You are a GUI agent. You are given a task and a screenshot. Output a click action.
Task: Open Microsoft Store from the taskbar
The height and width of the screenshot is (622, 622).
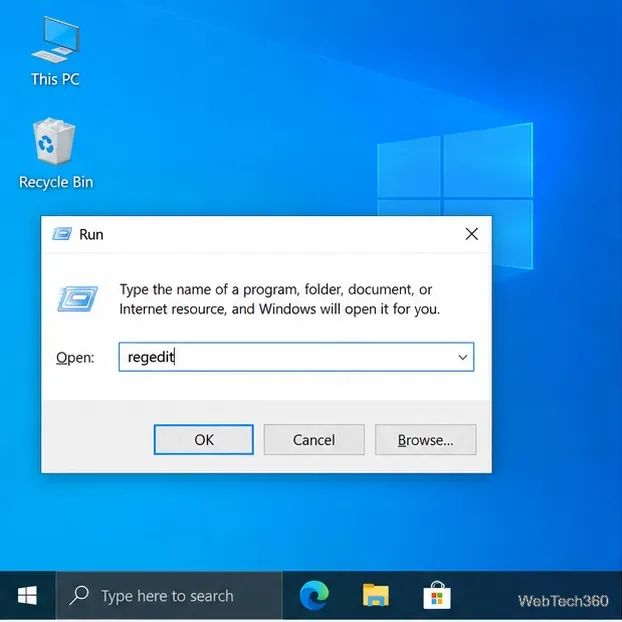click(x=437, y=595)
